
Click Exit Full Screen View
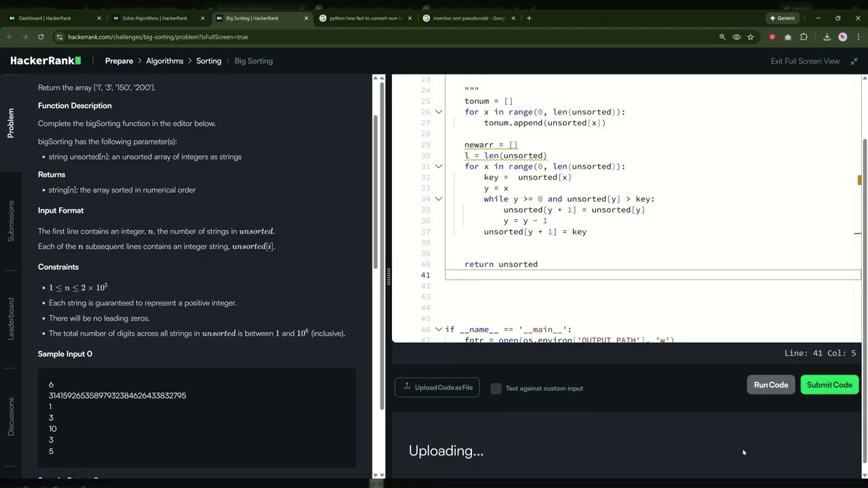[x=805, y=61]
